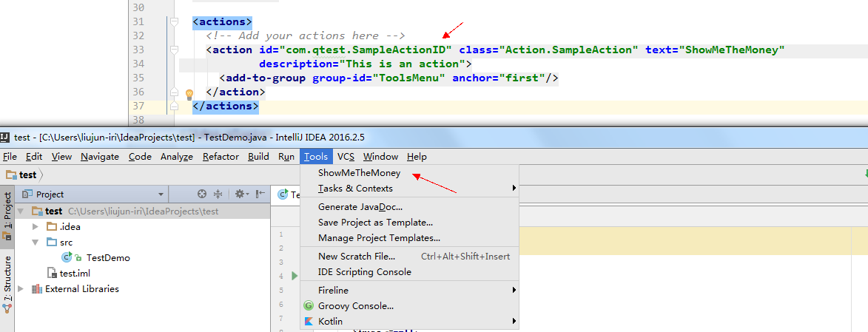Screen dimensions: 868x332
Task: Open Tasks & Contexts submenu
Action: coord(410,188)
